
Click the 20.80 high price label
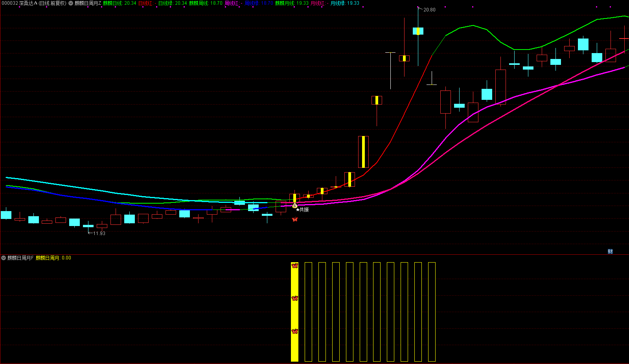point(429,10)
